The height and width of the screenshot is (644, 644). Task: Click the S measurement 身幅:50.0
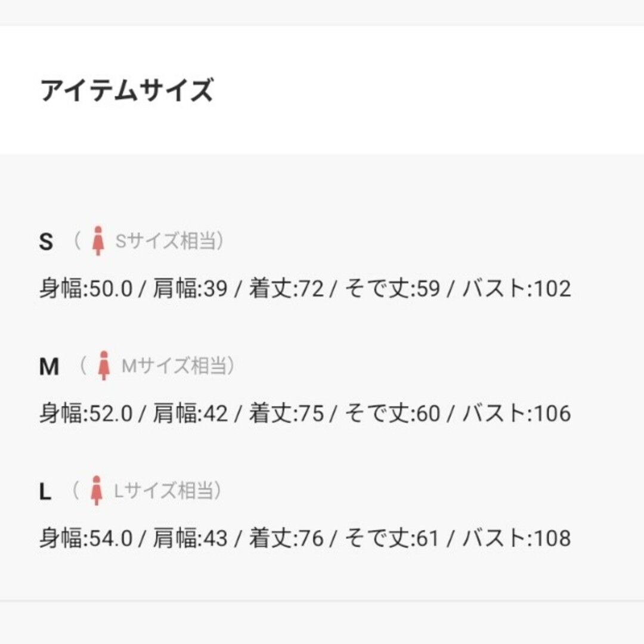86,288
